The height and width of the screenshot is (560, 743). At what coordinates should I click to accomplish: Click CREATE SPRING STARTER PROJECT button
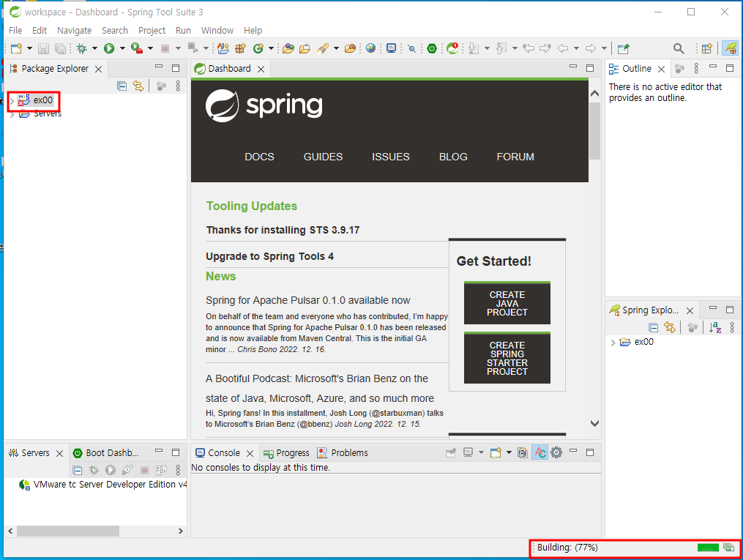tap(507, 358)
